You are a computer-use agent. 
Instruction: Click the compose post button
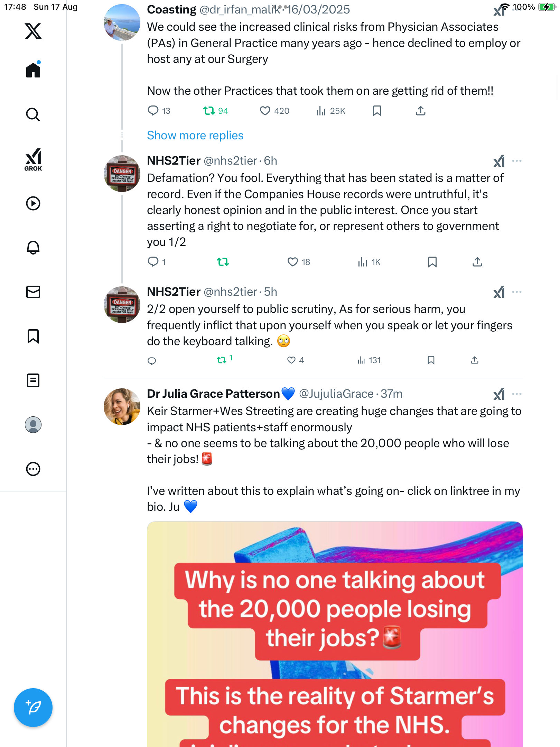pos(33,707)
